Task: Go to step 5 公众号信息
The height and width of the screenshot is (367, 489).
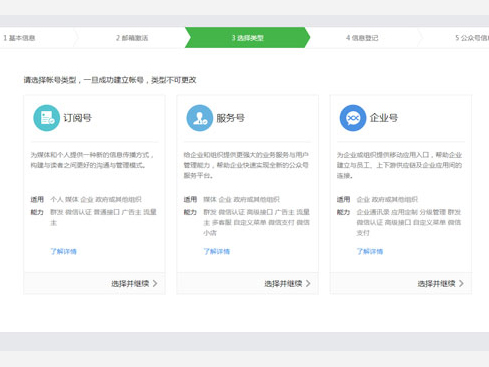Action: (x=472, y=38)
